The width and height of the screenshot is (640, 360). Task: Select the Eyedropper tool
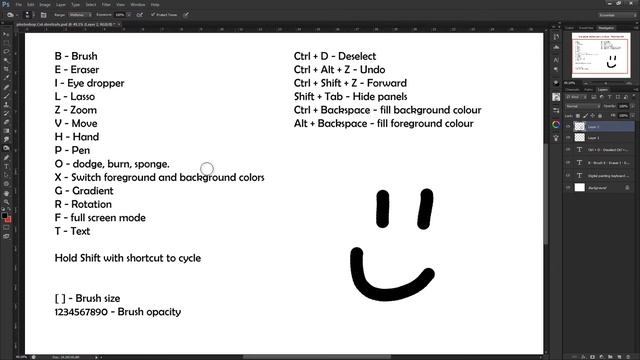pos(6,78)
